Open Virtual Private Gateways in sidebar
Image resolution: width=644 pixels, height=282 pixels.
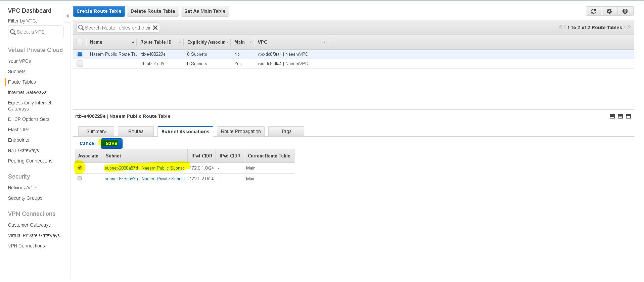(x=34, y=235)
